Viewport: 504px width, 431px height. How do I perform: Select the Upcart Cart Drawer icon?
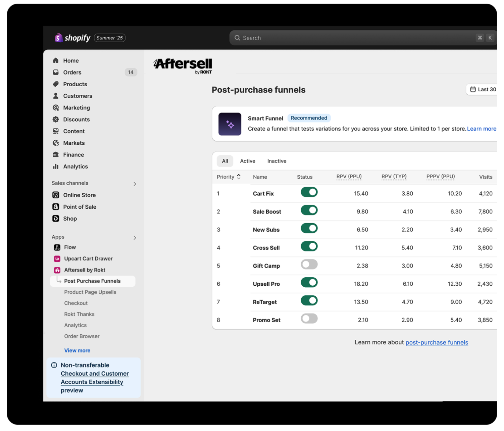[57, 258]
